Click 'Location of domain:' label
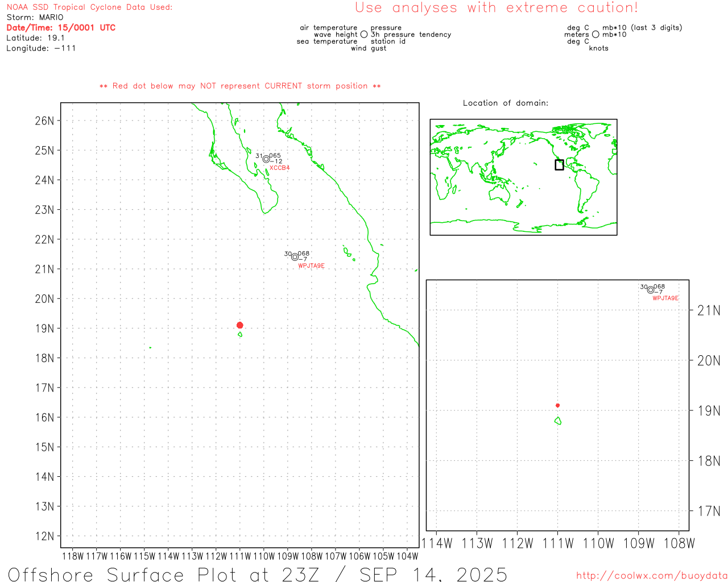The height and width of the screenshot is (582, 728). pos(506,103)
